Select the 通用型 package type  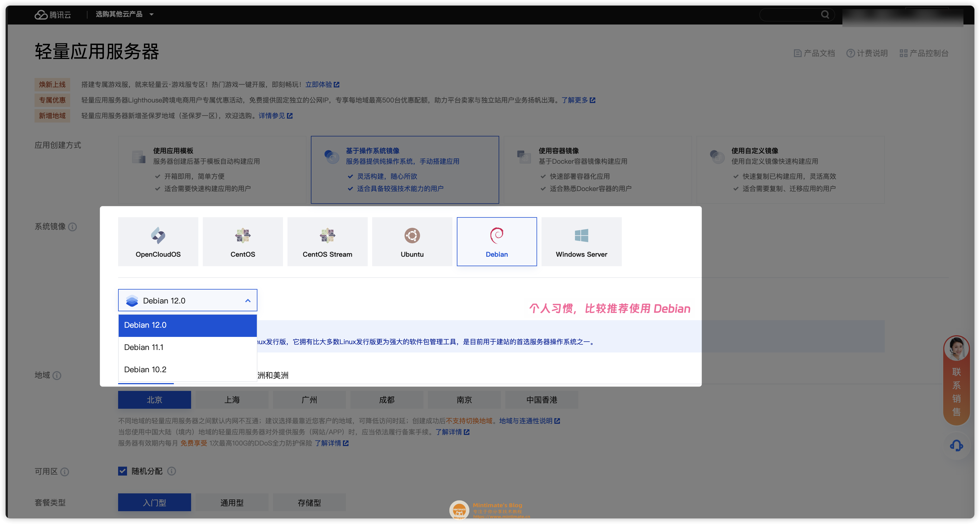click(x=232, y=502)
